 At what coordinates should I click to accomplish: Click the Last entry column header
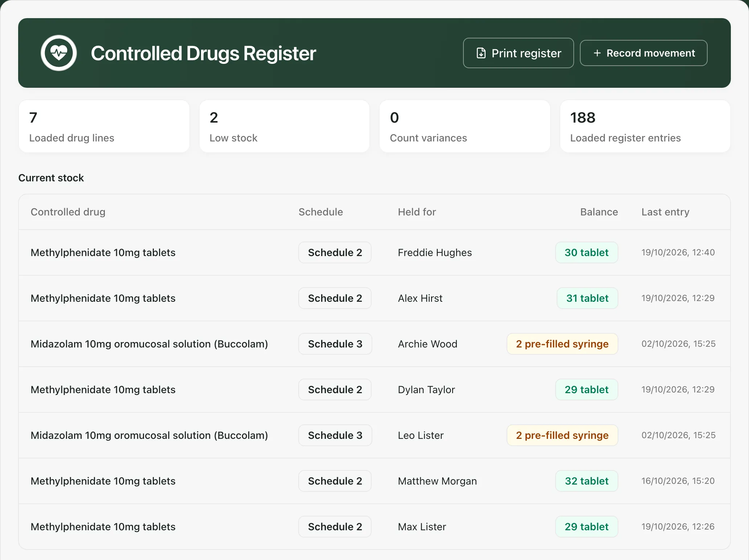[665, 212]
